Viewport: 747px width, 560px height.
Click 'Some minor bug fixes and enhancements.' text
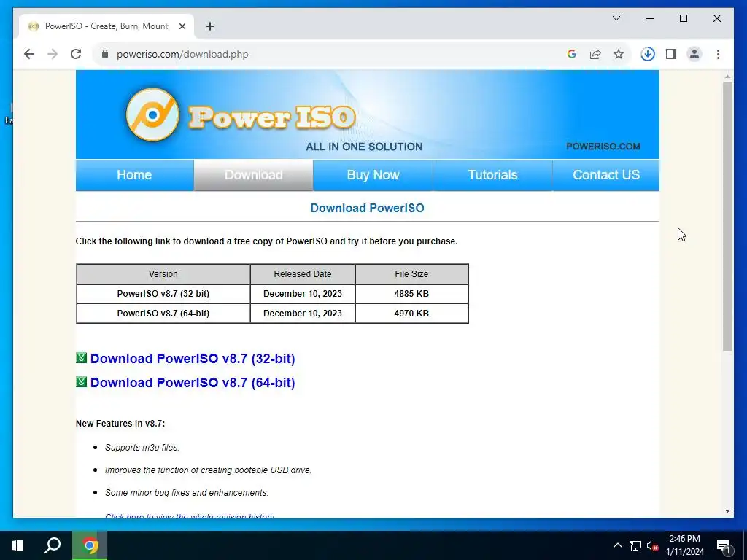point(187,493)
